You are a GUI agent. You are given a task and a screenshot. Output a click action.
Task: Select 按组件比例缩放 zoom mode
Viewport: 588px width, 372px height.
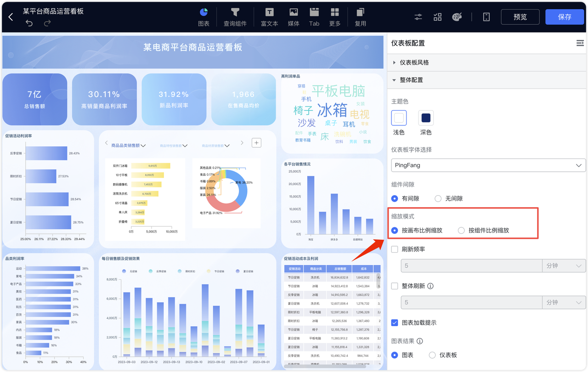point(461,230)
